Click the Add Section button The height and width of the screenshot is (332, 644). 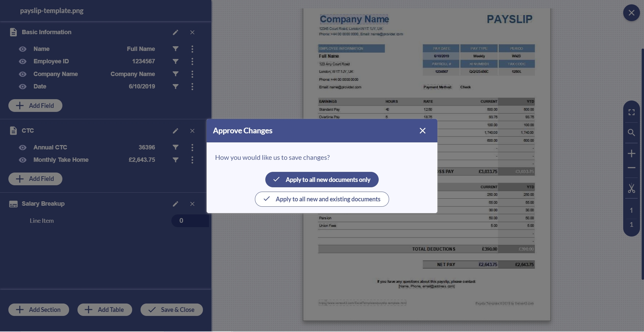(x=39, y=310)
